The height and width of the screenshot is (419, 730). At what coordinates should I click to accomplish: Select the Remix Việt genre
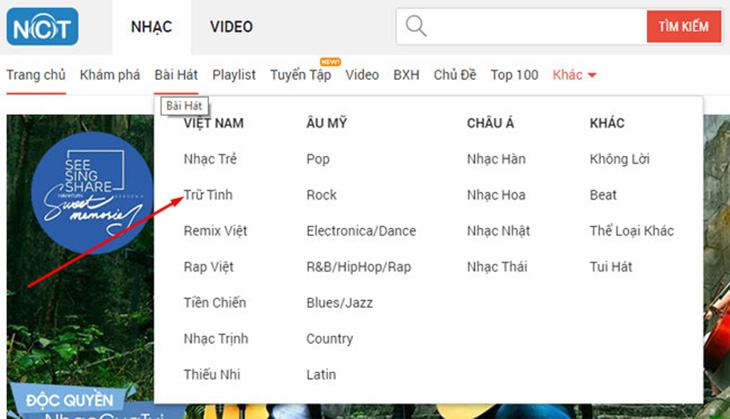point(216,231)
